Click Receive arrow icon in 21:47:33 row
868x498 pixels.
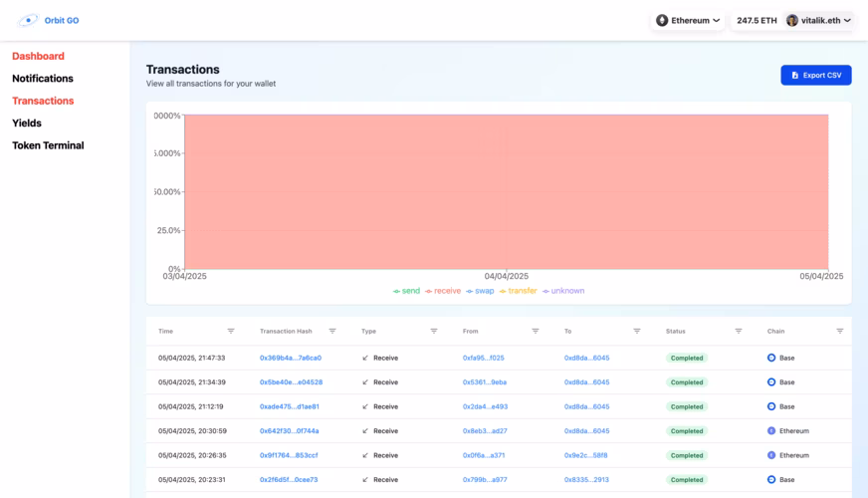(x=365, y=358)
